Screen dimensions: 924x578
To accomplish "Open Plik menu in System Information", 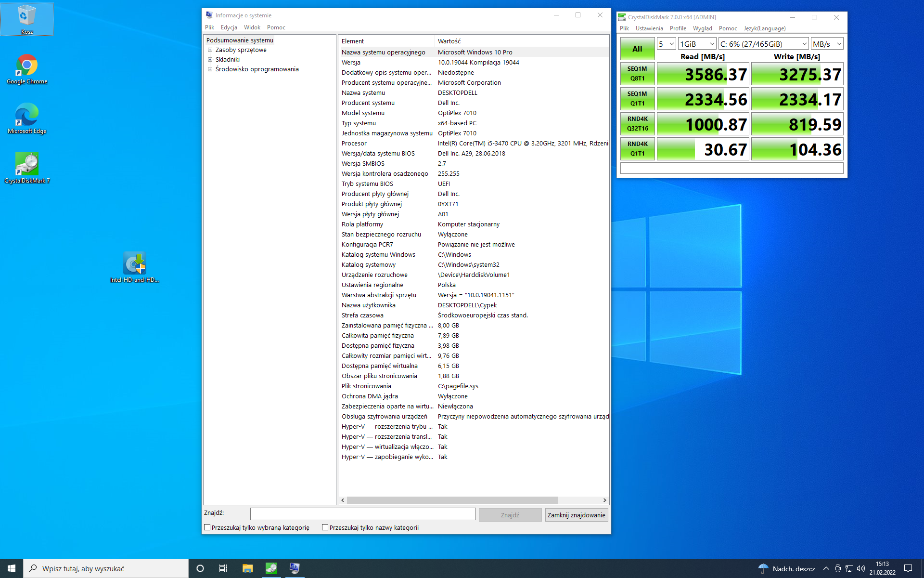I will pos(210,27).
